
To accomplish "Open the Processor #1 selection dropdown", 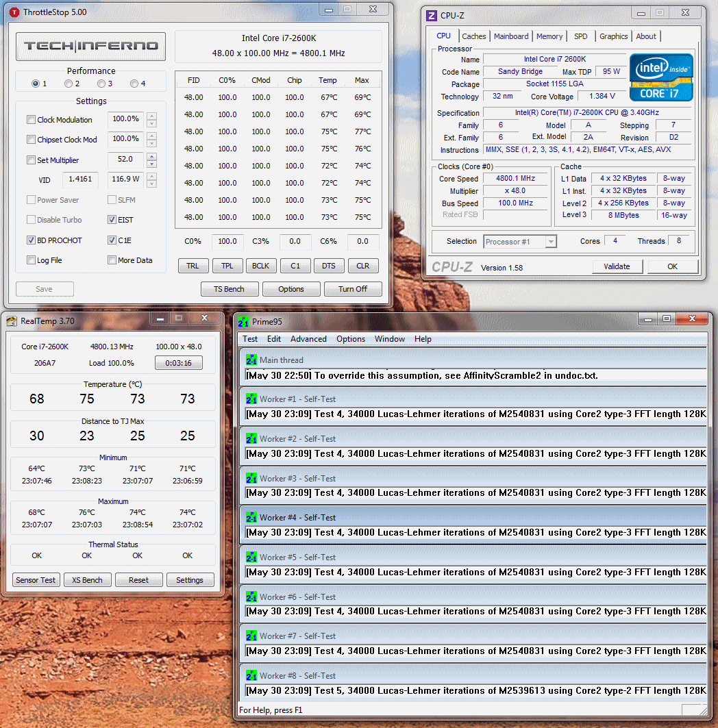I will pos(520,242).
